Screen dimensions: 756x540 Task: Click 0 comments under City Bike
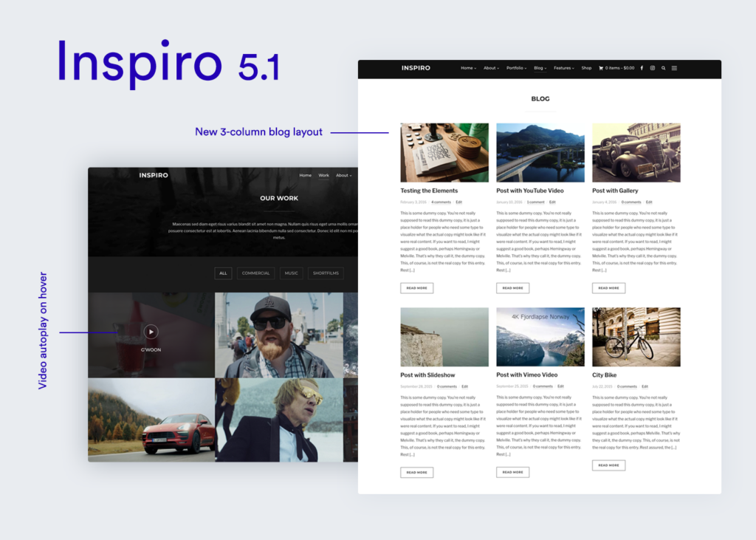click(627, 386)
